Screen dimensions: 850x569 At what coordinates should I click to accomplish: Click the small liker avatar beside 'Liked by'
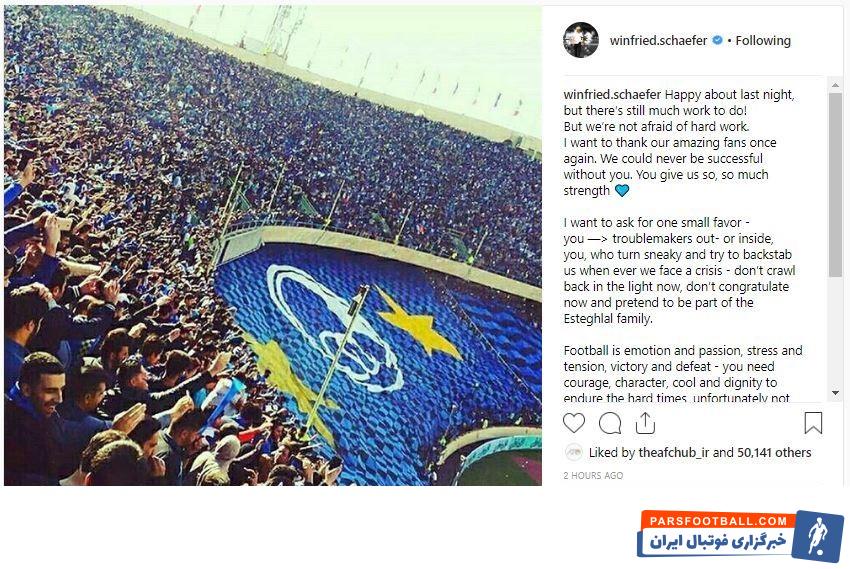(574, 452)
